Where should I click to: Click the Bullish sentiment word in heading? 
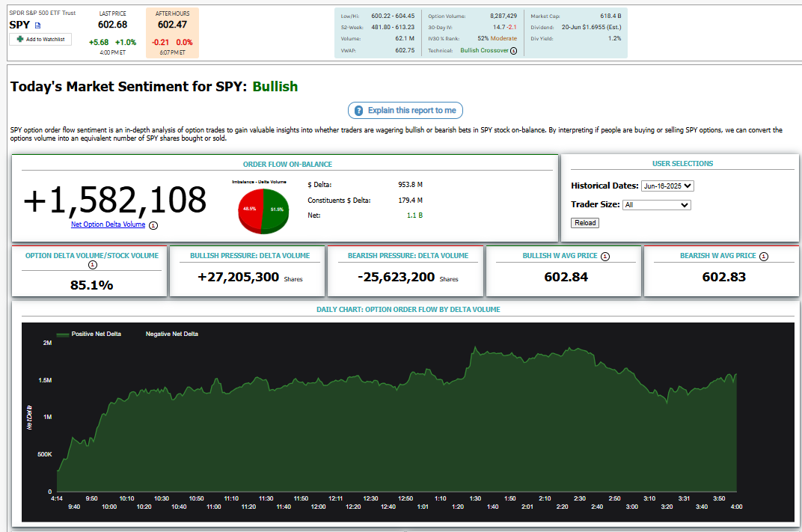tap(275, 87)
